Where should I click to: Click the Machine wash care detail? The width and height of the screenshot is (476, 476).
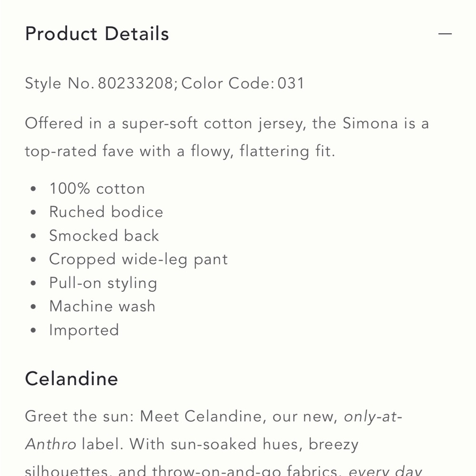pyautogui.click(x=102, y=306)
